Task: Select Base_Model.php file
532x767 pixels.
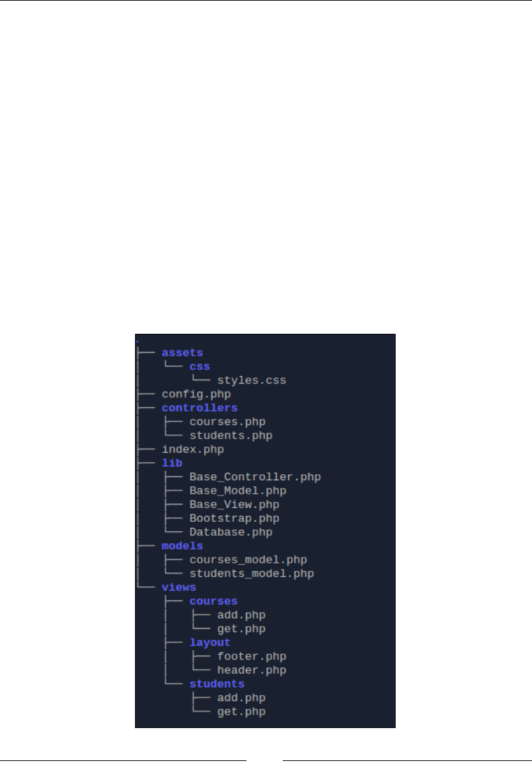Action: [238, 491]
